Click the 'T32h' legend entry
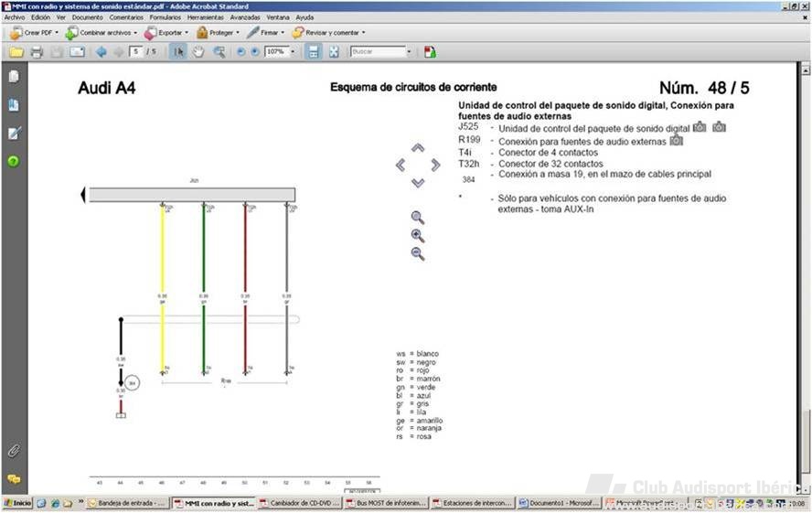Screen dimensions: 812x513 coord(469,164)
